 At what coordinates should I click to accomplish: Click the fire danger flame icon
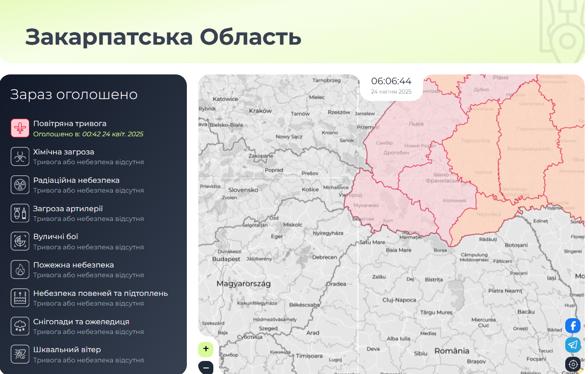[x=20, y=269]
